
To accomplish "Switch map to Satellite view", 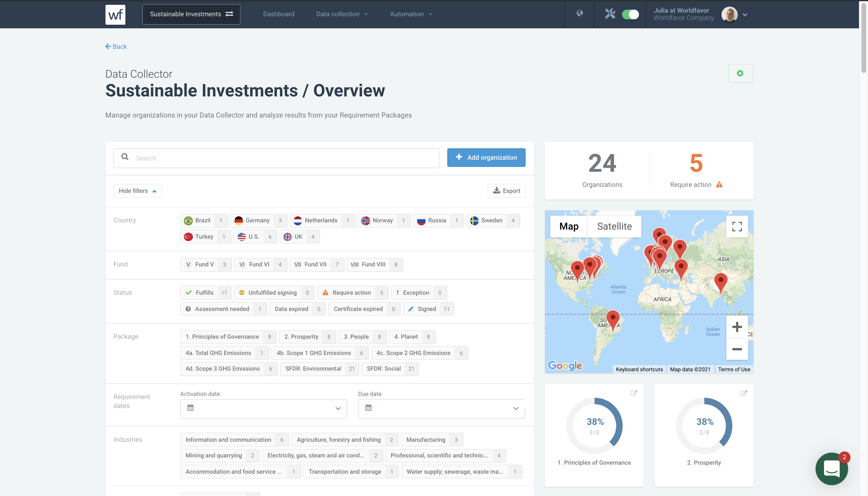I will coord(614,227).
